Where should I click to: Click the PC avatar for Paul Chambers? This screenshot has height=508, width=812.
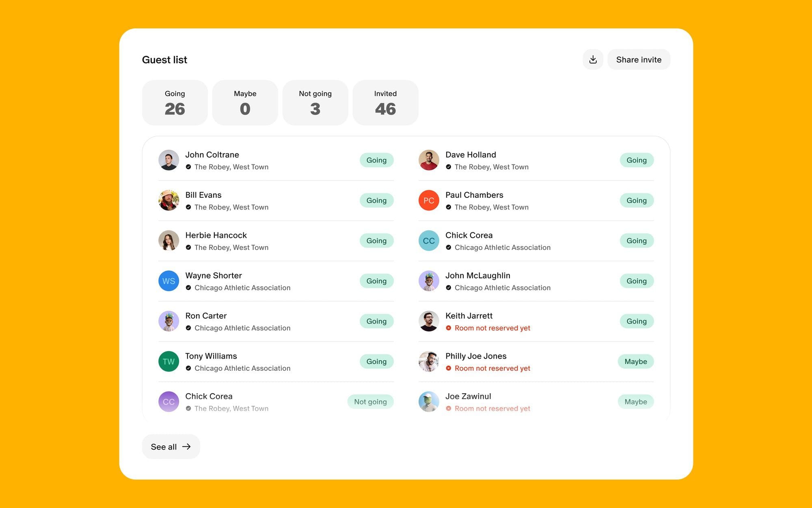pyautogui.click(x=429, y=200)
